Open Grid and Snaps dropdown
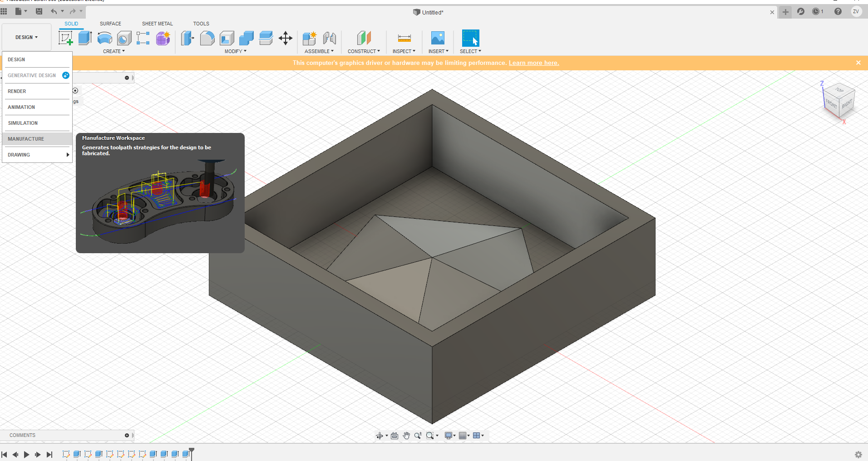Screen dimensions: 868x461 pyautogui.click(x=464, y=436)
